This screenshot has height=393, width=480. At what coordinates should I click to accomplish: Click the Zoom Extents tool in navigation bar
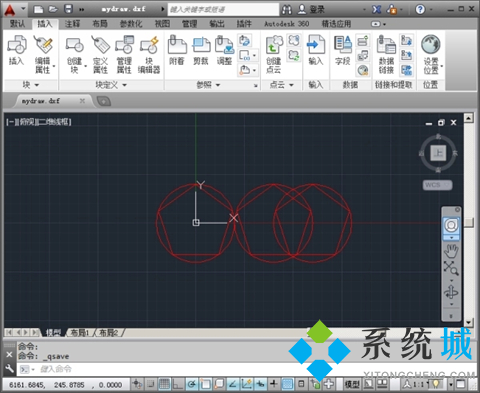pyautogui.click(x=451, y=268)
